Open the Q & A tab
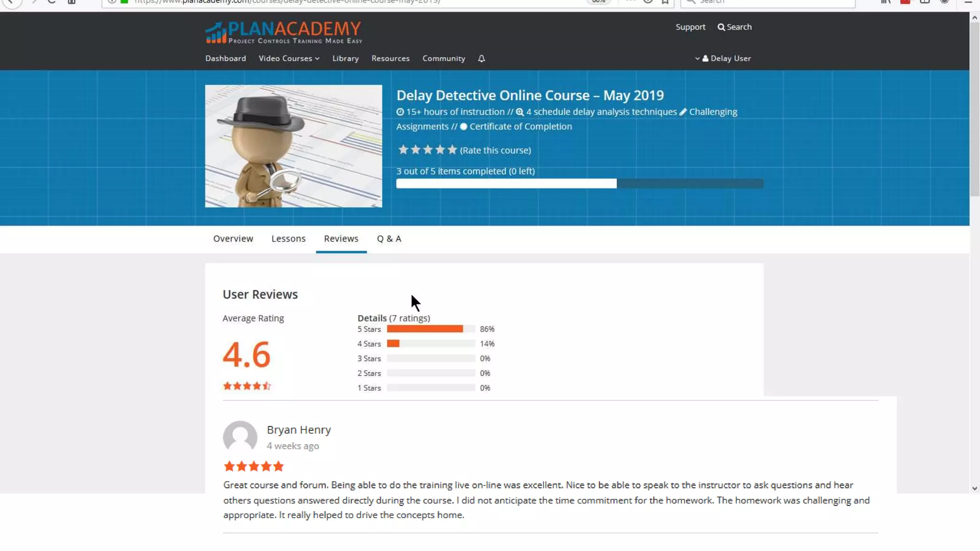Viewport: 980px width, 551px height. pos(389,239)
